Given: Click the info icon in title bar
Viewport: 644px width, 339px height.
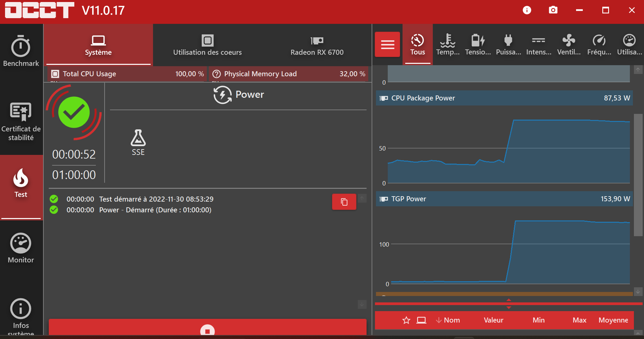Looking at the screenshot, I should coord(527,10).
